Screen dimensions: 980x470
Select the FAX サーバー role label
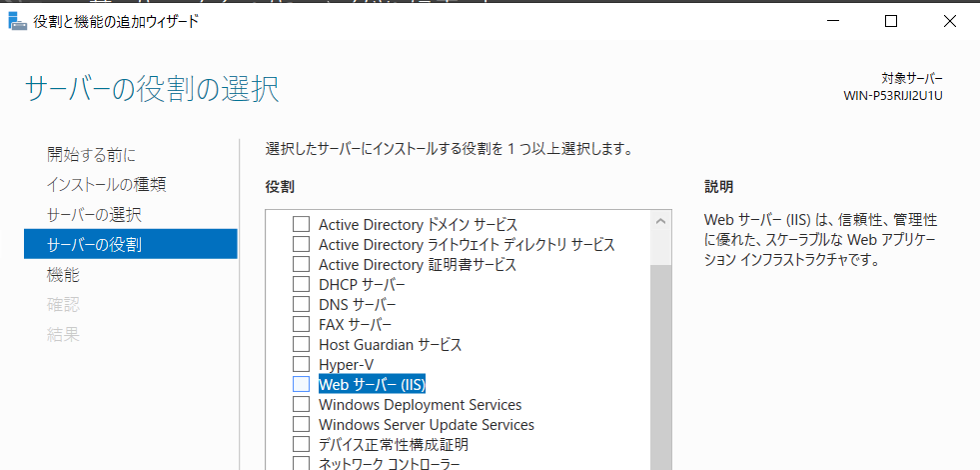point(355,325)
